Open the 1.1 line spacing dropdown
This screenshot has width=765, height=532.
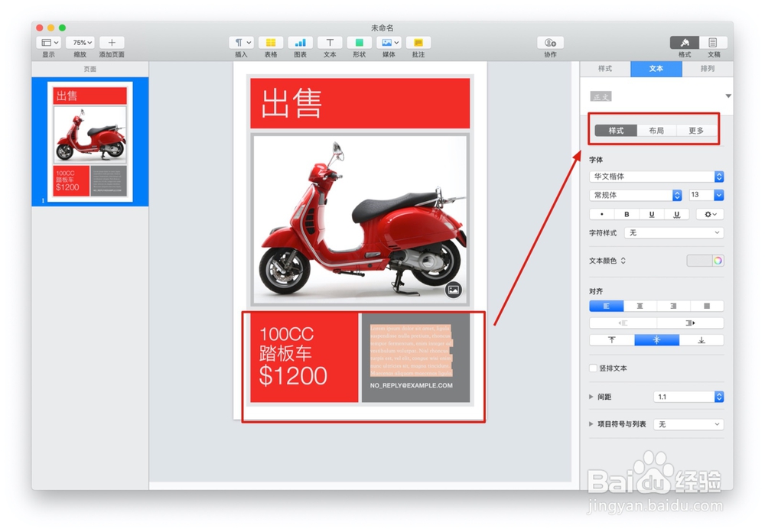coord(688,397)
